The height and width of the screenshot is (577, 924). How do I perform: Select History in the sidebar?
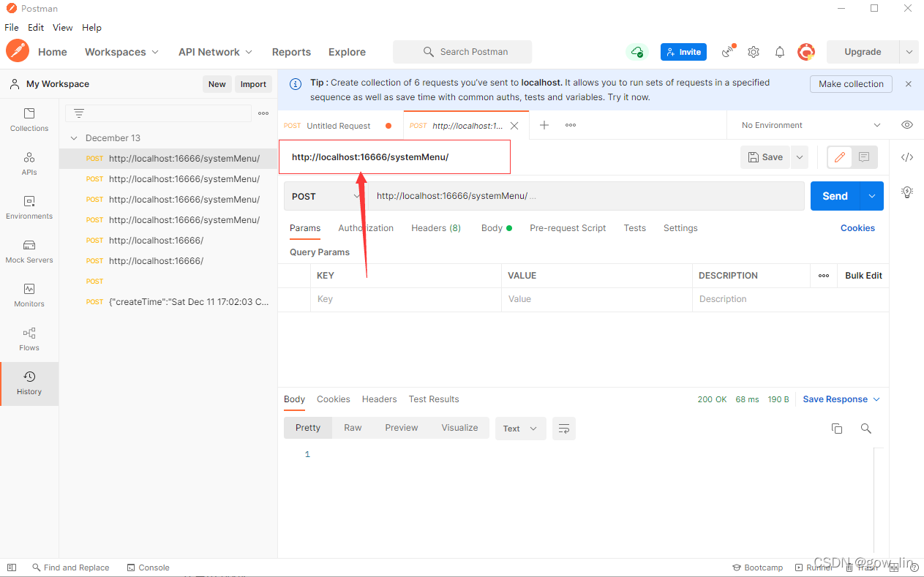[29, 383]
